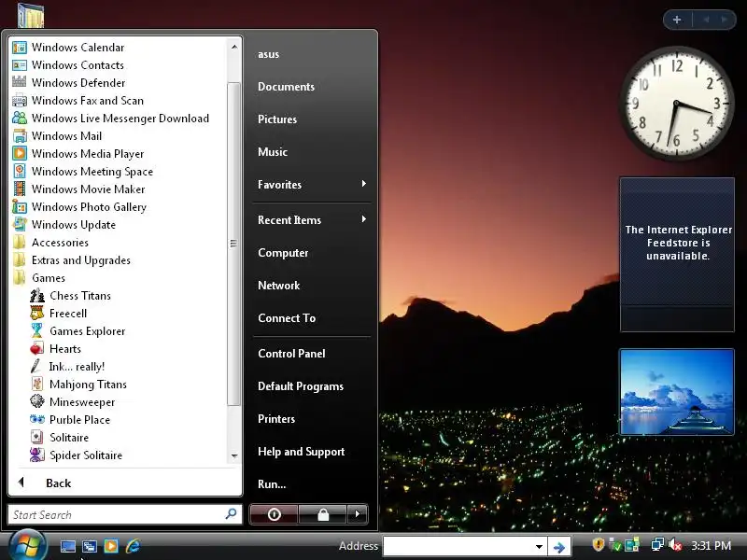Image resolution: width=747 pixels, height=560 pixels.
Task: Open Spider Solitaire icon
Action: click(37, 455)
